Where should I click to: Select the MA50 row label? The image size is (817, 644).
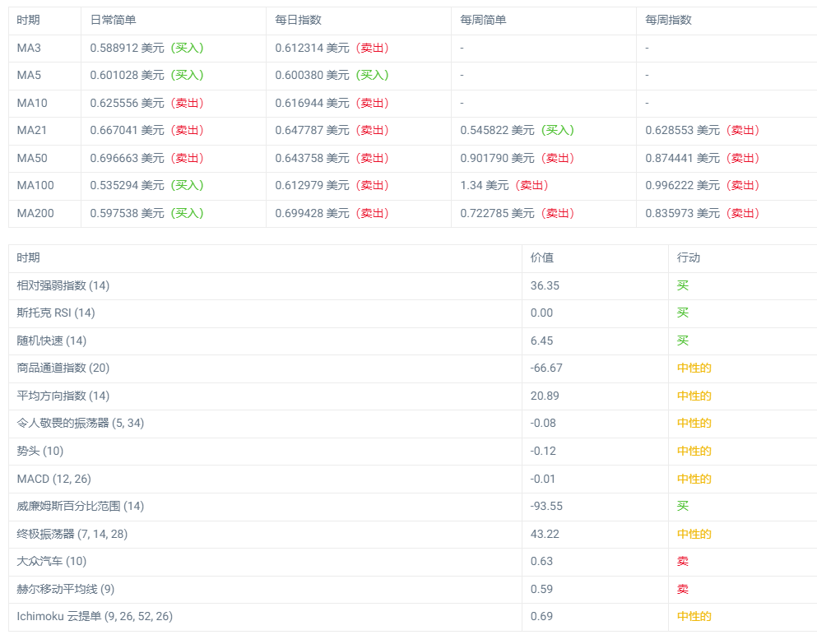32,158
